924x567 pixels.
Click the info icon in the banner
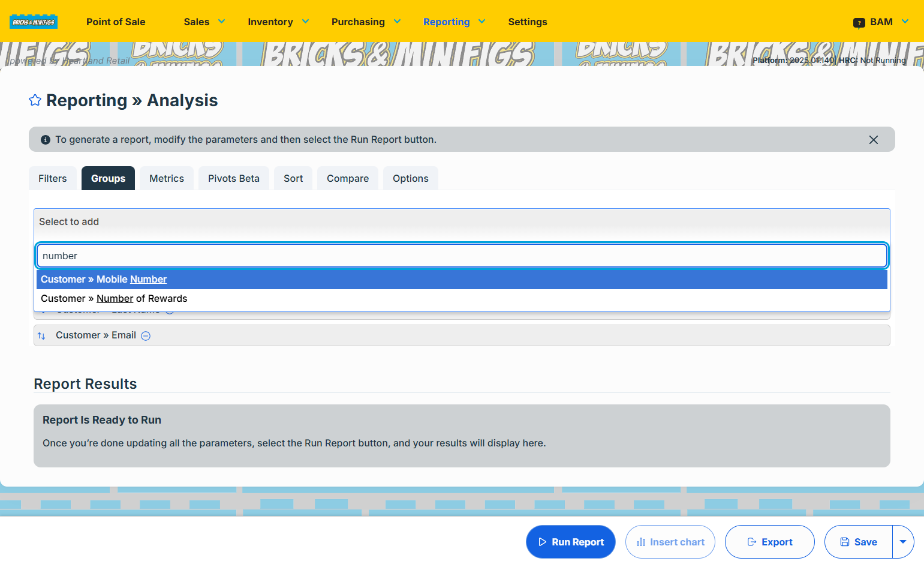(46, 140)
